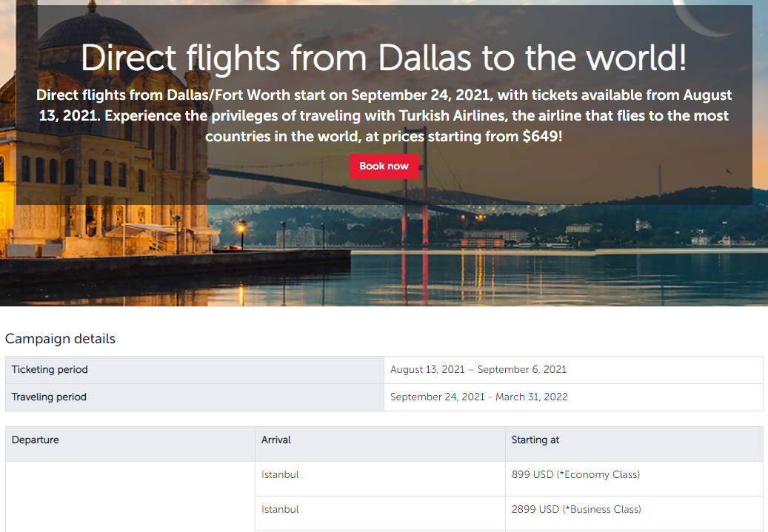
Task: Click the Istanbul cell in the Business Class row
Action: pos(380,514)
